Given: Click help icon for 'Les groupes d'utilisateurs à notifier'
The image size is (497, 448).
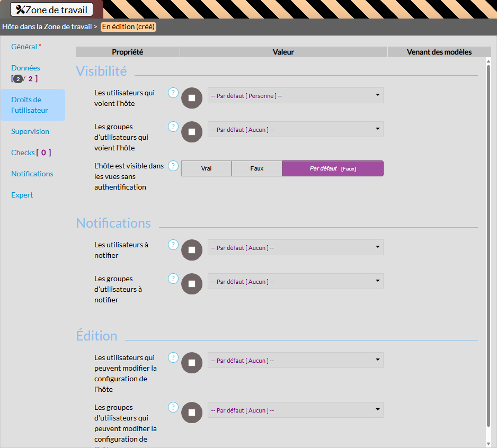Looking at the screenshot, I should (173, 279).
